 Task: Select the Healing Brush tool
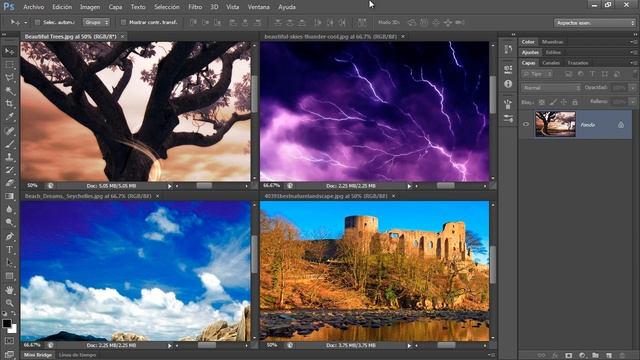tap(9, 131)
